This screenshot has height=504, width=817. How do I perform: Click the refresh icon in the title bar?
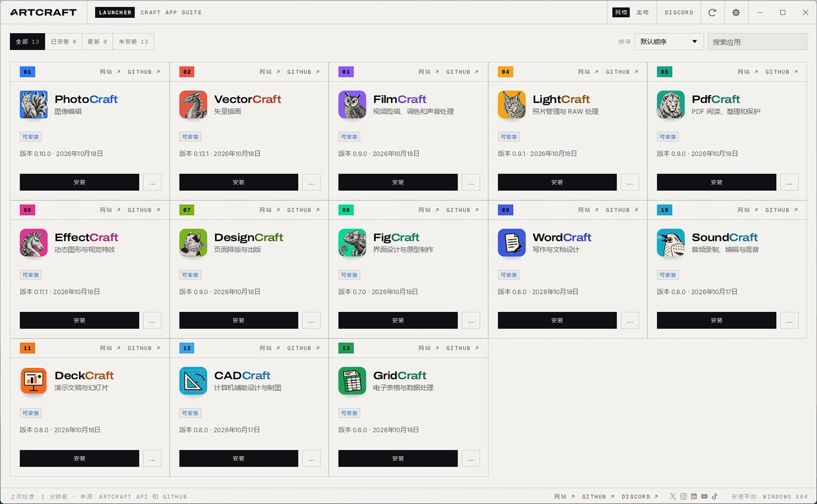pos(712,13)
